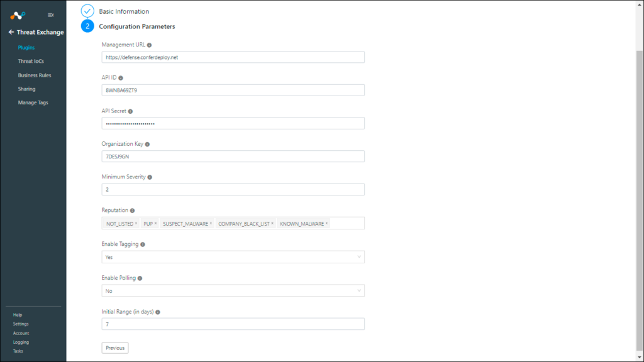Click the Previous button

(115, 348)
